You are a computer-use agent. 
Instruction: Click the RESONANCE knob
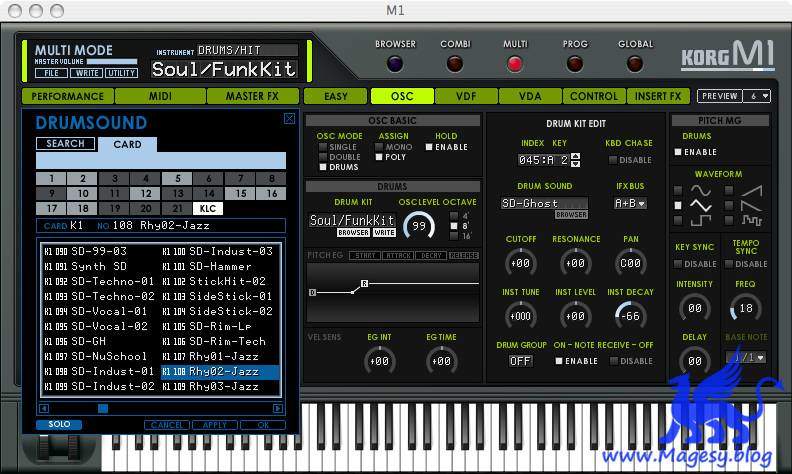575,263
